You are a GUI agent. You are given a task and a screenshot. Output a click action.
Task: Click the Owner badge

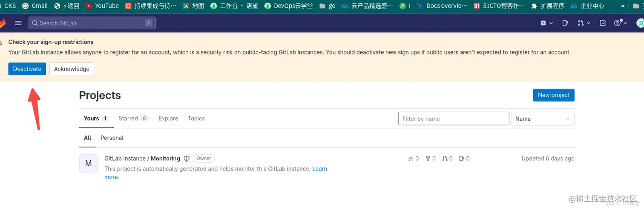pos(204,159)
